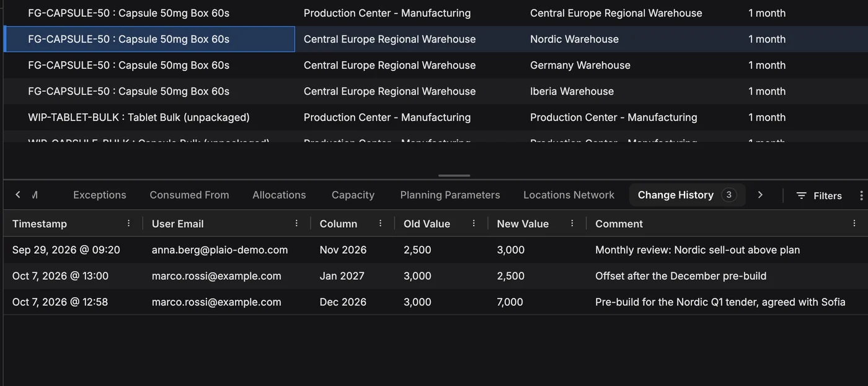This screenshot has width=868, height=386.
Task: Open the Allocations tab
Action: (279, 195)
